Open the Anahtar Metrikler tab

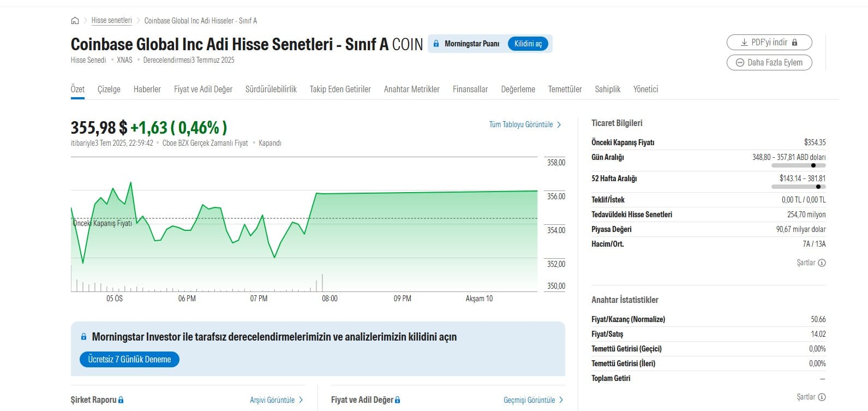pyautogui.click(x=412, y=89)
